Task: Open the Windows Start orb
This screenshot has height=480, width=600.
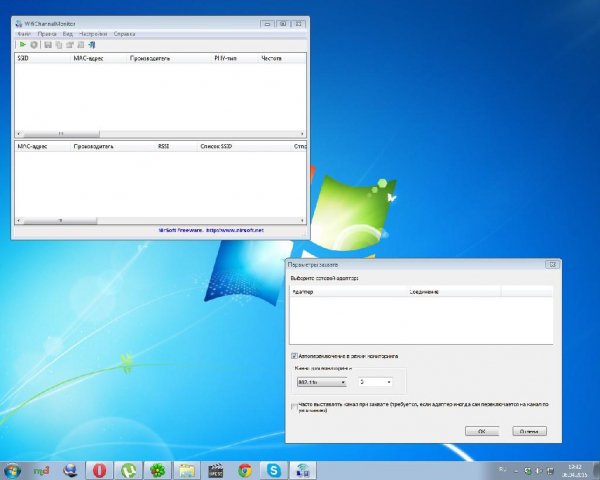Action: click(x=12, y=470)
